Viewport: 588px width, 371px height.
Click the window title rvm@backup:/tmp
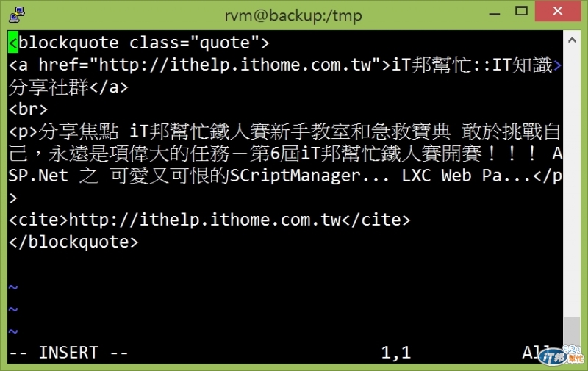293,15
